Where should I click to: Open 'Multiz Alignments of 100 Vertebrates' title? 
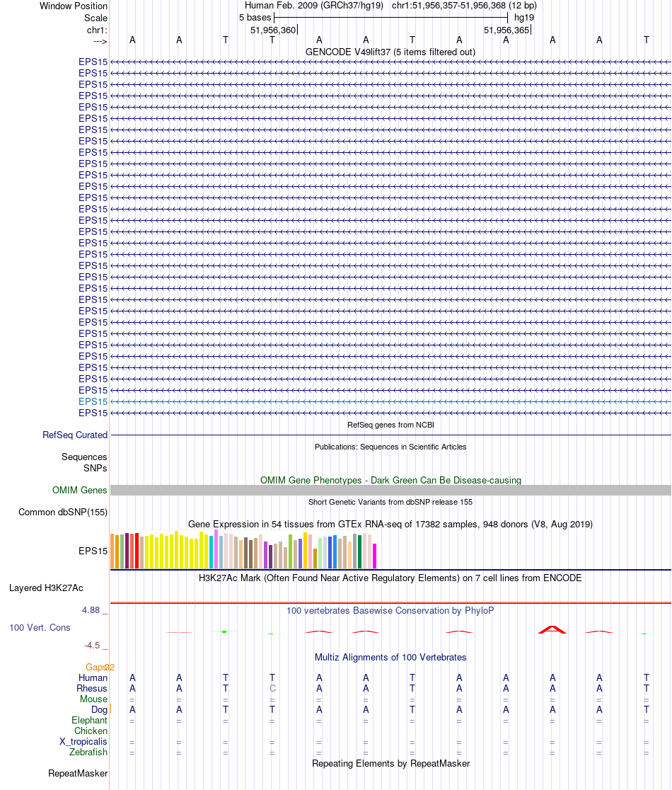[390, 658]
